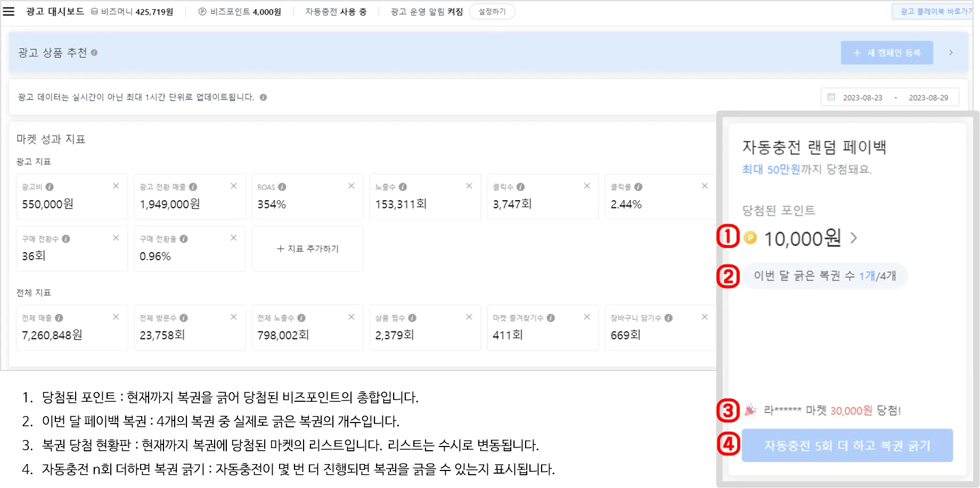Click the 자동충전 사용 중 status
The width and height of the screenshot is (980, 488).
336,12
